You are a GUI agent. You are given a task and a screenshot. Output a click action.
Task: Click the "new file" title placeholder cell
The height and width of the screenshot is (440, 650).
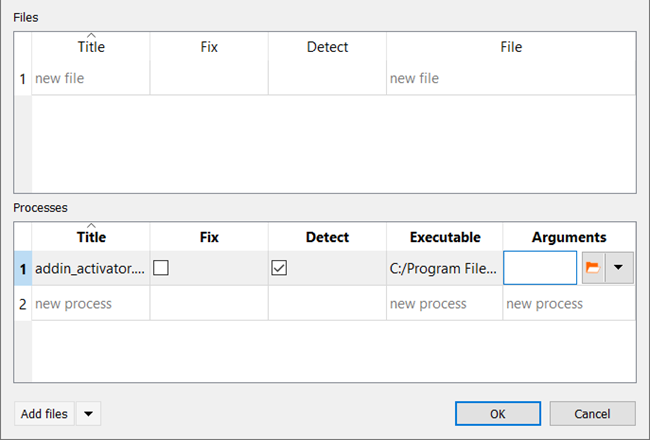coord(90,78)
